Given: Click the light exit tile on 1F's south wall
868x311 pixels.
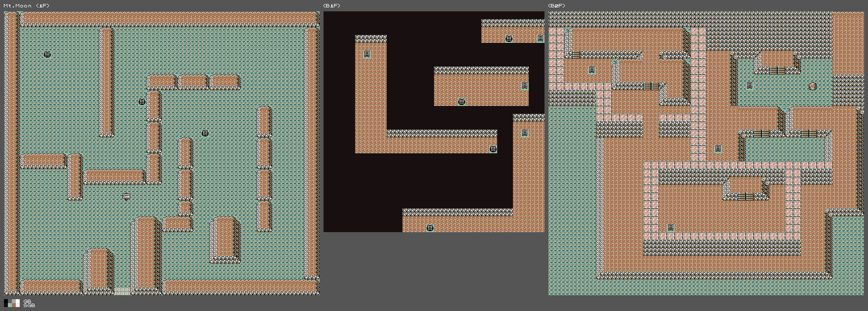Looking at the screenshot, I should click(122, 291).
